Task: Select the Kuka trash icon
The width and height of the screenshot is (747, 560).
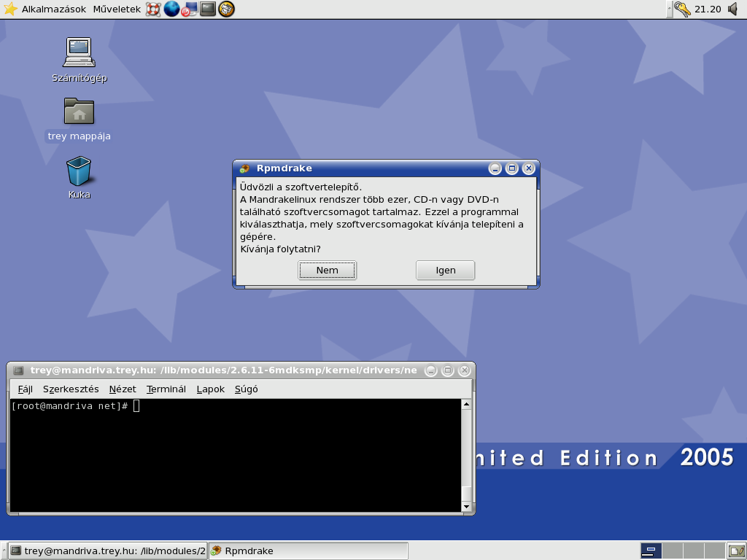Action: click(79, 177)
